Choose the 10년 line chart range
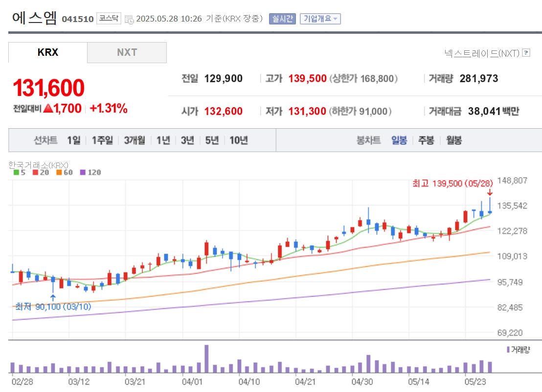The width and height of the screenshot is (542, 392). click(x=239, y=140)
